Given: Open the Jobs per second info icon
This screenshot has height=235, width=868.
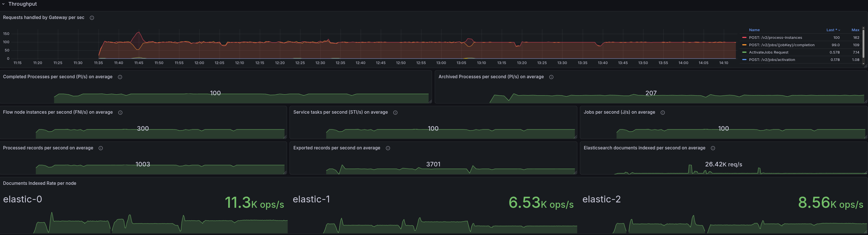Looking at the screenshot, I should click(x=662, y=113).
